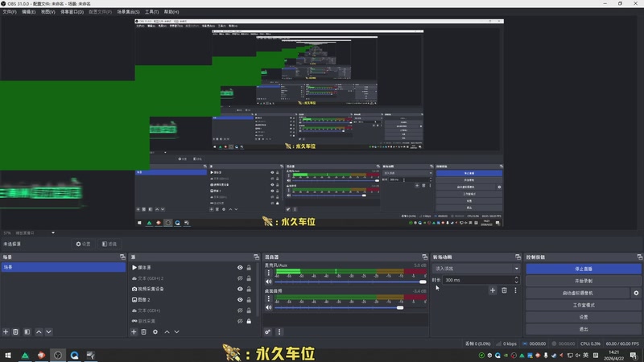Open the transition type dropdown 淡入淡出

[x=476, y=269]
